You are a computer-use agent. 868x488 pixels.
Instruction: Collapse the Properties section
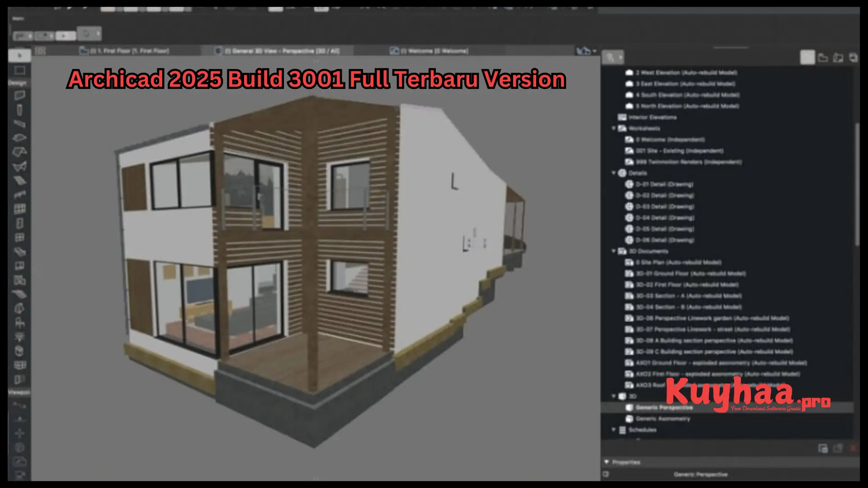[607, 462]
